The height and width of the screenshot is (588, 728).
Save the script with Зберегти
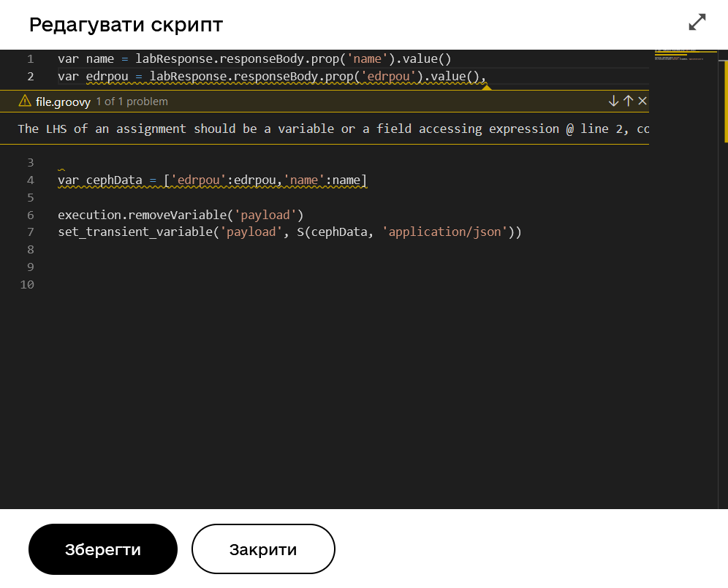tap(103, 549)
